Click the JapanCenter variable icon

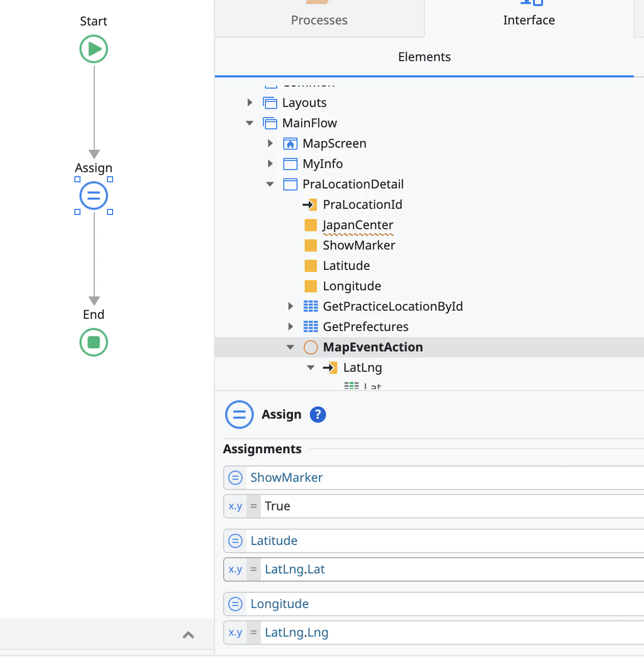pyautogui.click(x=311, y=225)
